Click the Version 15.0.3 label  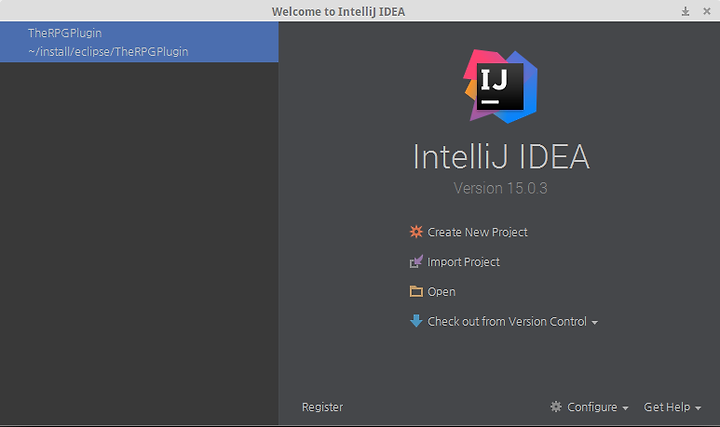pos(500,188)
